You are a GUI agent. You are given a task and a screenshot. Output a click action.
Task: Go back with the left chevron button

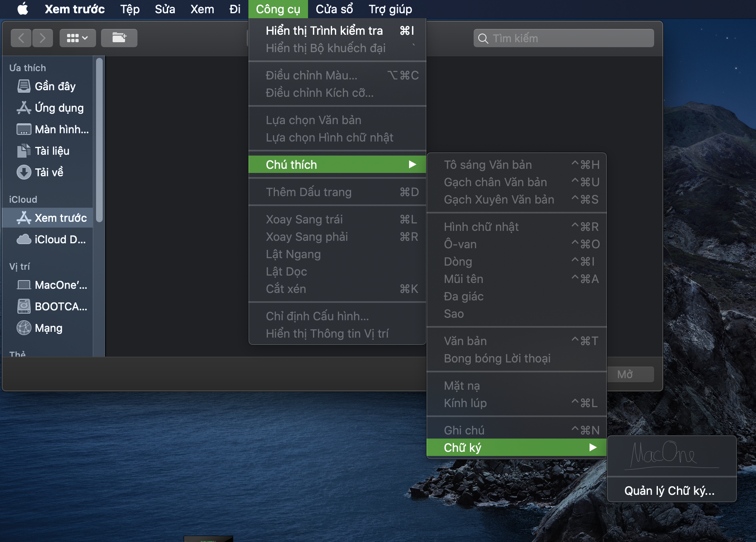pyautogui.click(x=21, y=38)
